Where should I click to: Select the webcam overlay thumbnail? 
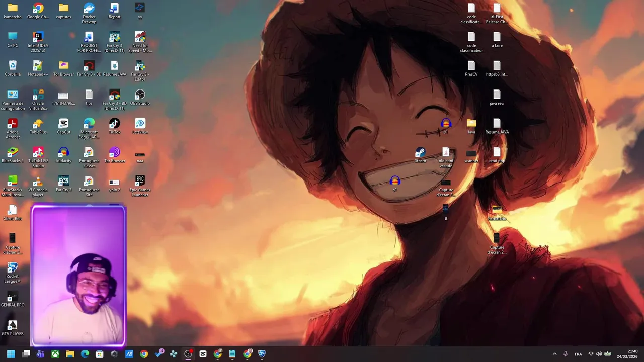(78, 276)
